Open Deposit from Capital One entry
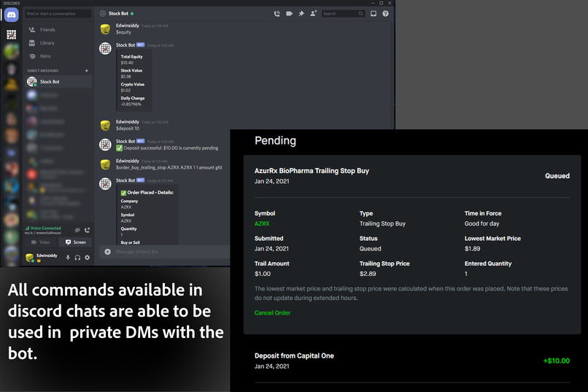This screenshot has height=392, width=588. pyautogui.click(x=412, y=361)
